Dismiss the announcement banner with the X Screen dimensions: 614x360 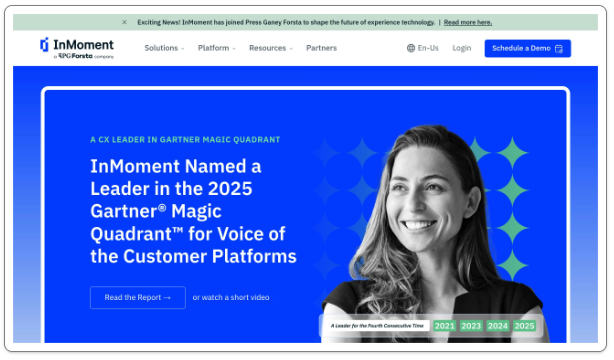[x=125, y=22]
